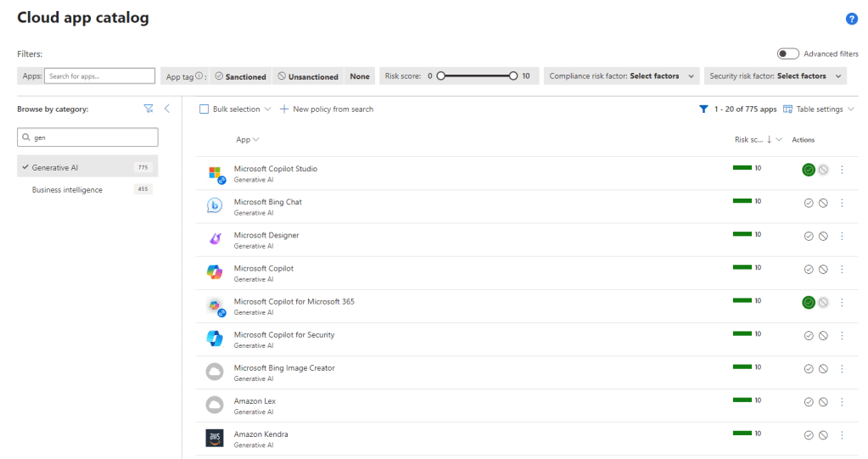Open the Security risk factor dropdown

776,76
